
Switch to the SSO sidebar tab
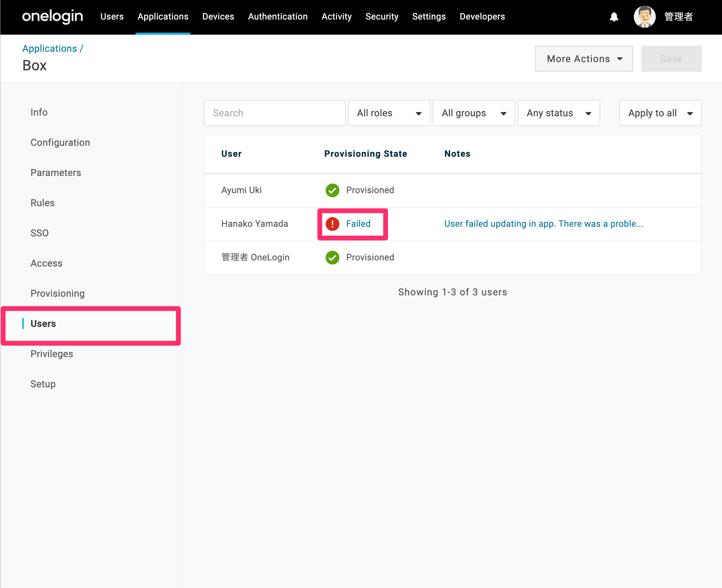[39, 233]
